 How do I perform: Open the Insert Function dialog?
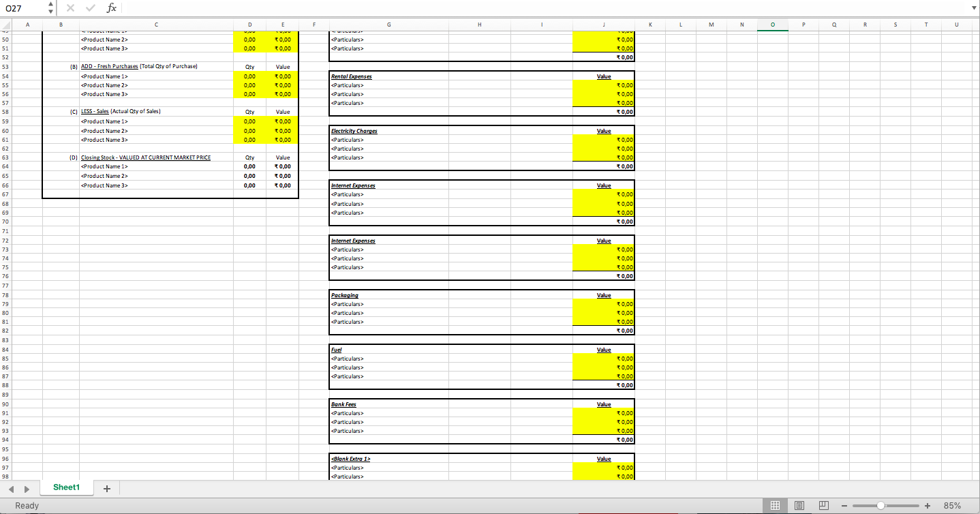(x=109, y=8)
